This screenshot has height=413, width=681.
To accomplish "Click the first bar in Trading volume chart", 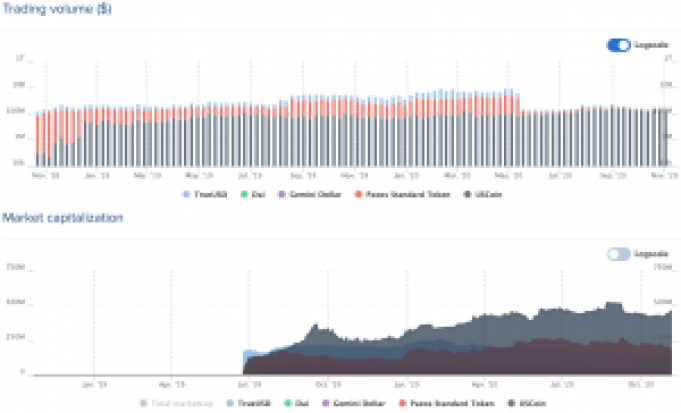I will tap(38, 140).
